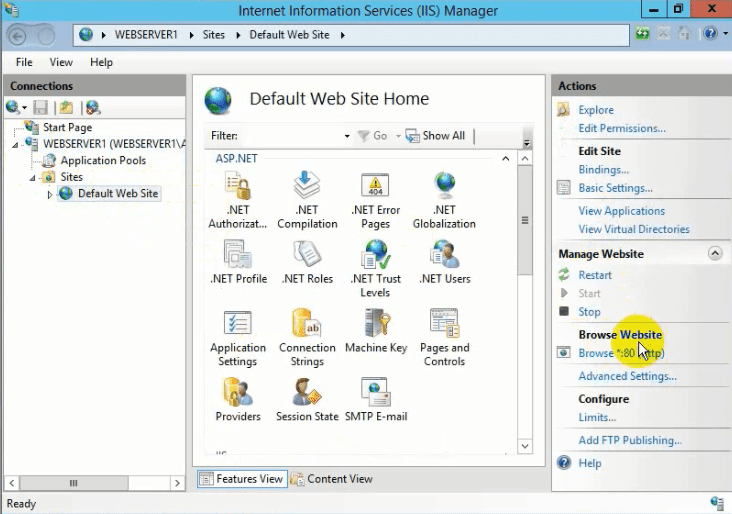Open the Go button dropdown arrow
Image resolution: width=732 pixels, height=514 pixels.
click(398, 136)
